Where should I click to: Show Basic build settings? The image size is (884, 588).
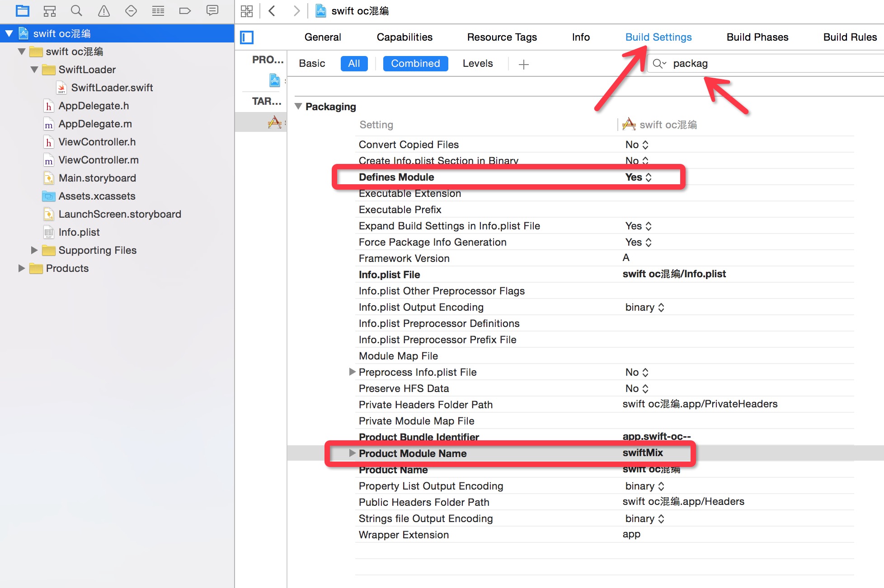pos(312,64)
